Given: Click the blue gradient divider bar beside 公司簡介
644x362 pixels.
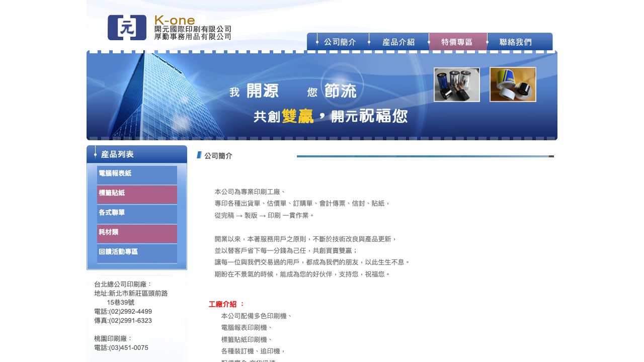Looking at the screenshot, I should [425, 156].
